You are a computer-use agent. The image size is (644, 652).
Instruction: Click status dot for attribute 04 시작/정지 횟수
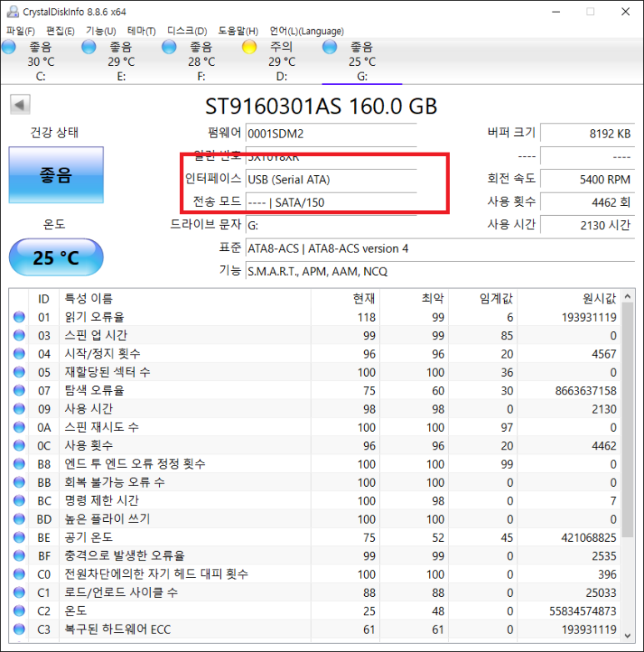click(x=19, y=354)
